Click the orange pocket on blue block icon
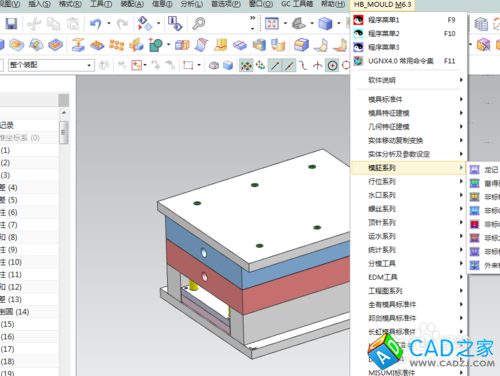The height and width of the screenshot is (376, 500). (x=55, y=45)
